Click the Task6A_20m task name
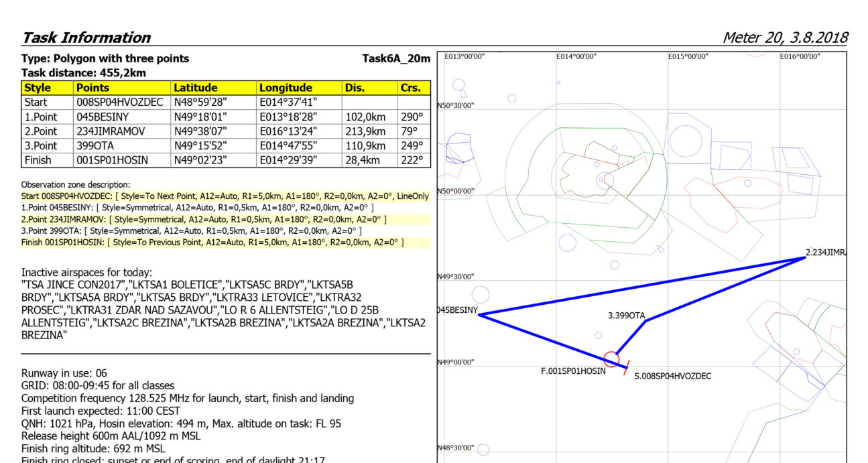Viewport: 868px width, 463px height. (x=395, y=59)
